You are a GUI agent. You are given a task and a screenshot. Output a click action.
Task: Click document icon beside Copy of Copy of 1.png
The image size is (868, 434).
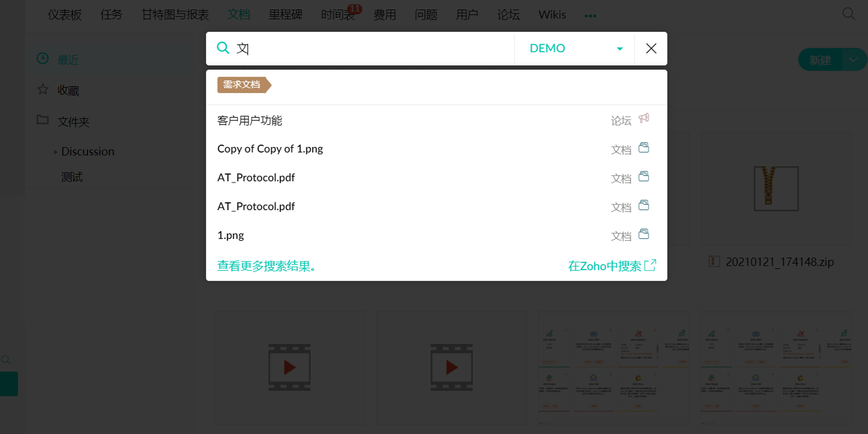click(644, 148)
